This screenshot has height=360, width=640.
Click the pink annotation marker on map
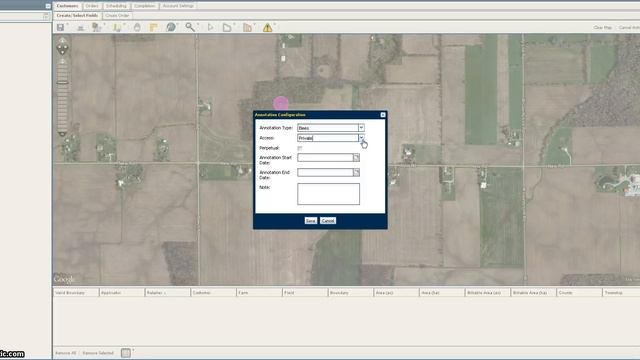tap(281, 103)
